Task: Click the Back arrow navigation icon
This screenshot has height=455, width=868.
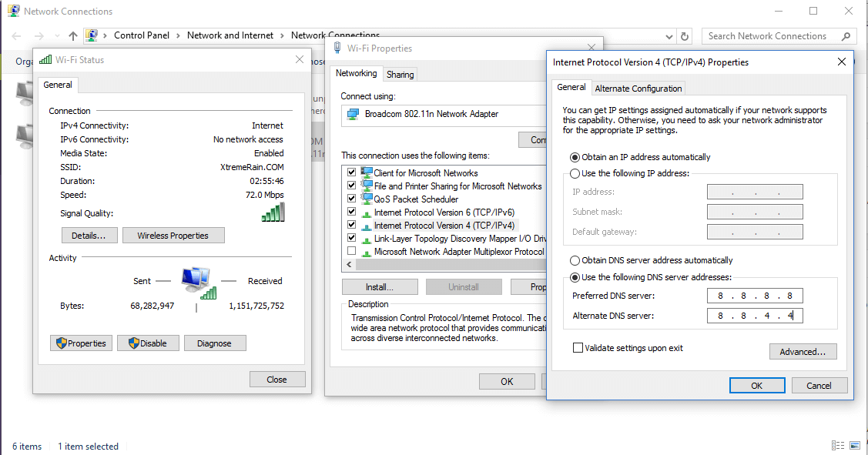Action: pyautogui.click(x=17, y=35)
